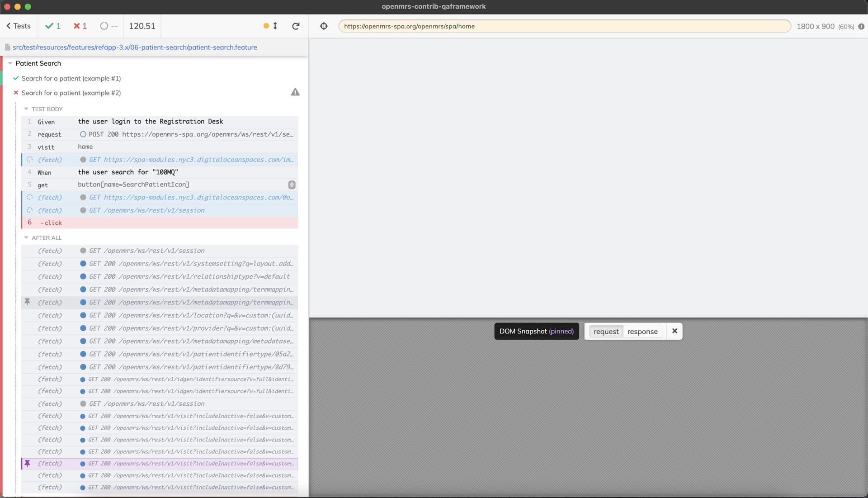Select fetch GET 200 systemsetting?q=layout.add row
The width and height of the screenshot is (868, 498).
click(160, 264)
